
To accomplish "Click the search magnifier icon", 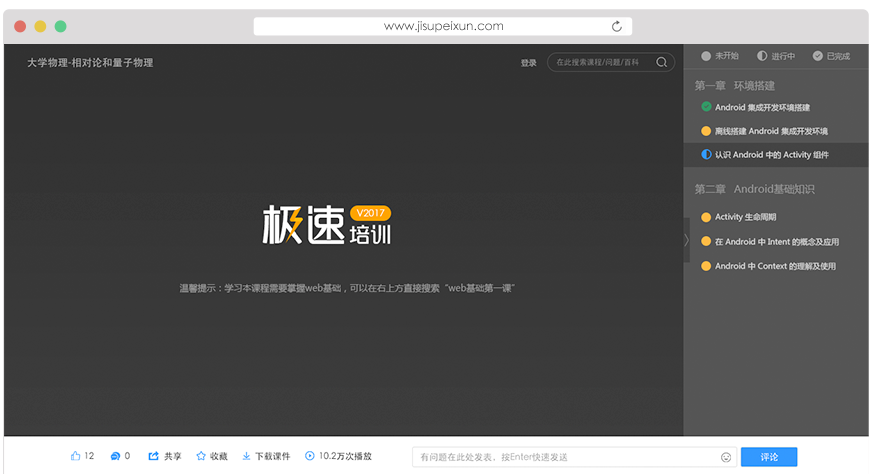I will tap(661, 62).
